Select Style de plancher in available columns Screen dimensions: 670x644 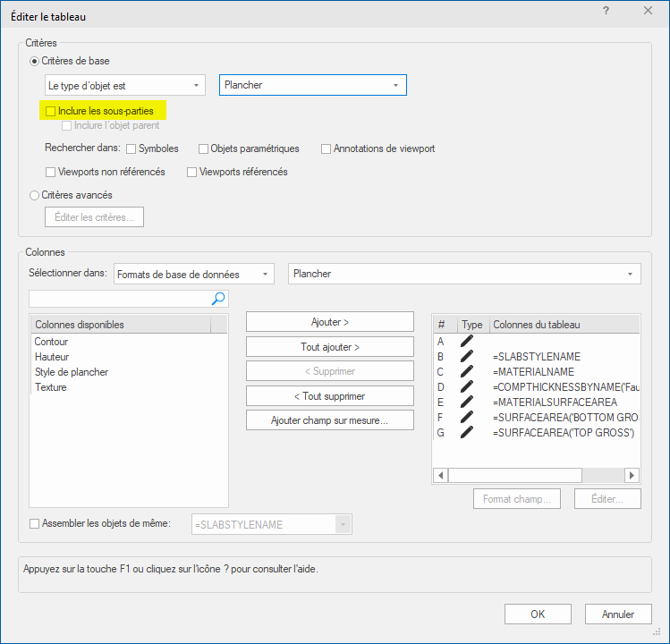(72, 372)
